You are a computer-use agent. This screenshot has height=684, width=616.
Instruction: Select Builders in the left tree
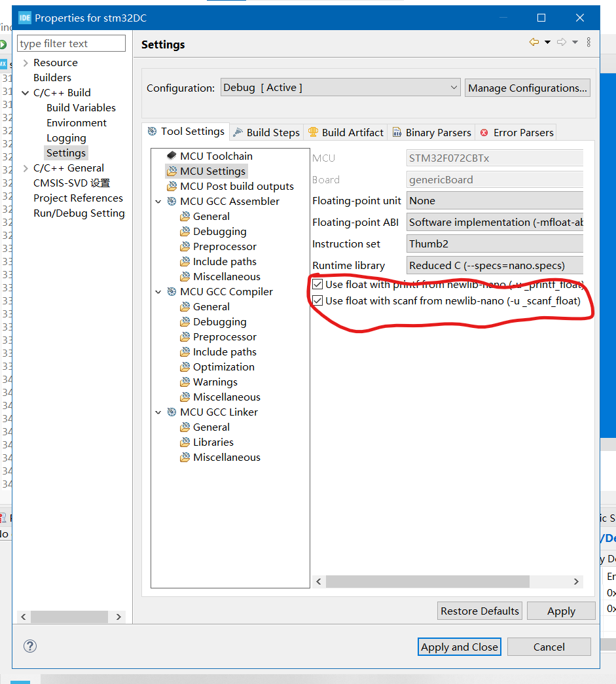(x=52, y=78)
